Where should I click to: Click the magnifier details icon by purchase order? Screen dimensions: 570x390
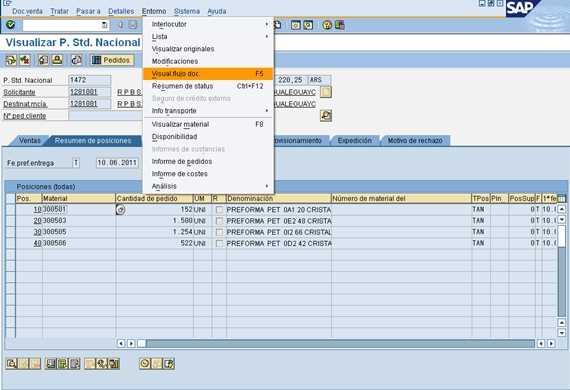click(x=326, y=116)
